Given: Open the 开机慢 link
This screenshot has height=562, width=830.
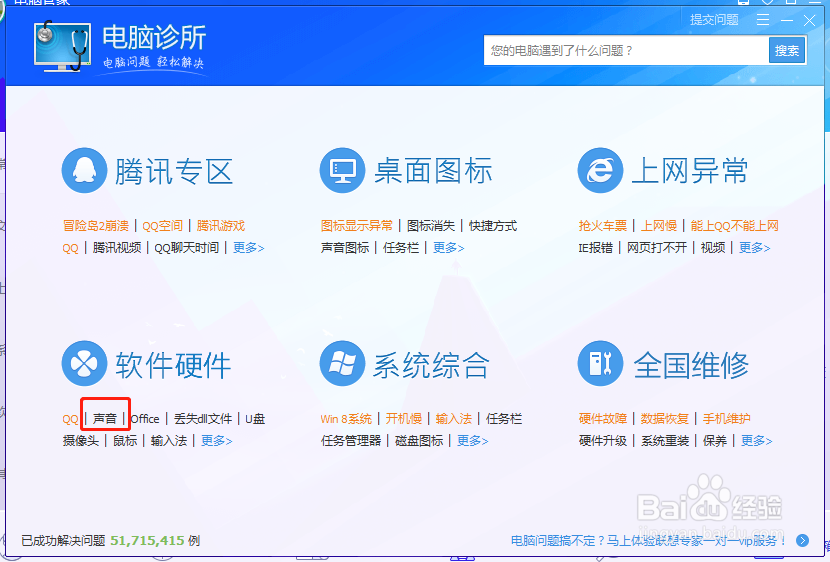Looking at the screenshot, I should coord(403,419).
